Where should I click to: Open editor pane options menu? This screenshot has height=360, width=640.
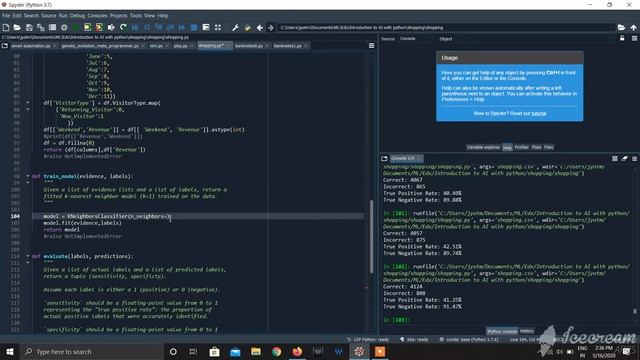tap(371, 45)
